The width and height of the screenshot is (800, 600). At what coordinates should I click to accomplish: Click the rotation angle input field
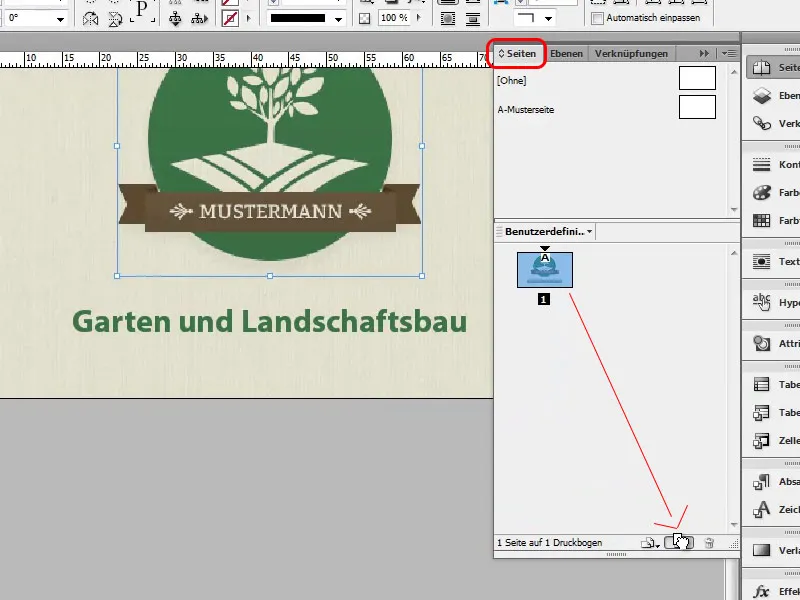(29, 18)
